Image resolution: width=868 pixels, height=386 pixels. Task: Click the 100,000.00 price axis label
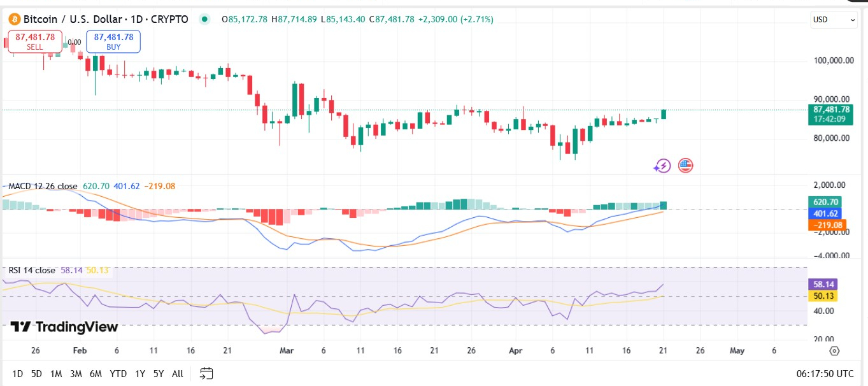834,61
